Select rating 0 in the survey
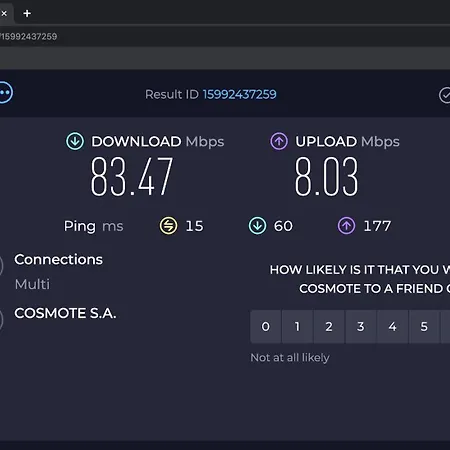This screenshot has width=450, height=450. click(x=266, y=327)
